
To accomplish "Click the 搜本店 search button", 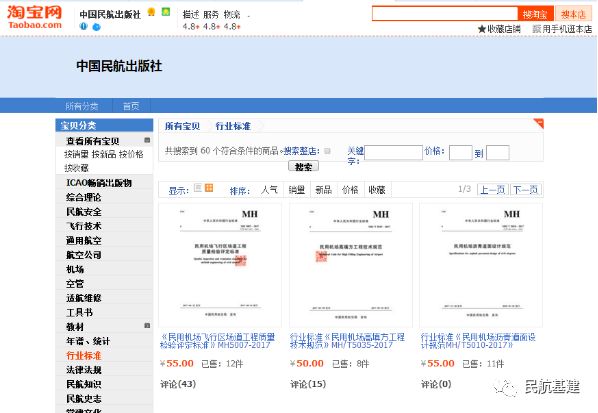I will pos(573,14).
